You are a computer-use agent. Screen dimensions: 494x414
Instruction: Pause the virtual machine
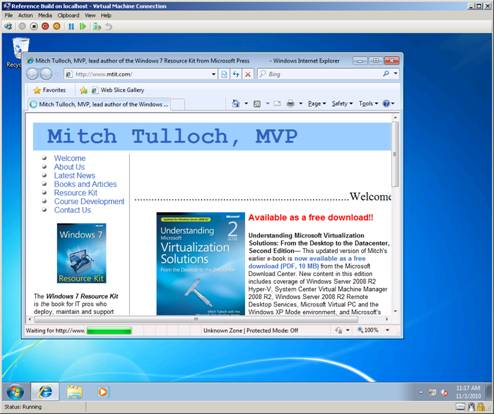(71, 26)
